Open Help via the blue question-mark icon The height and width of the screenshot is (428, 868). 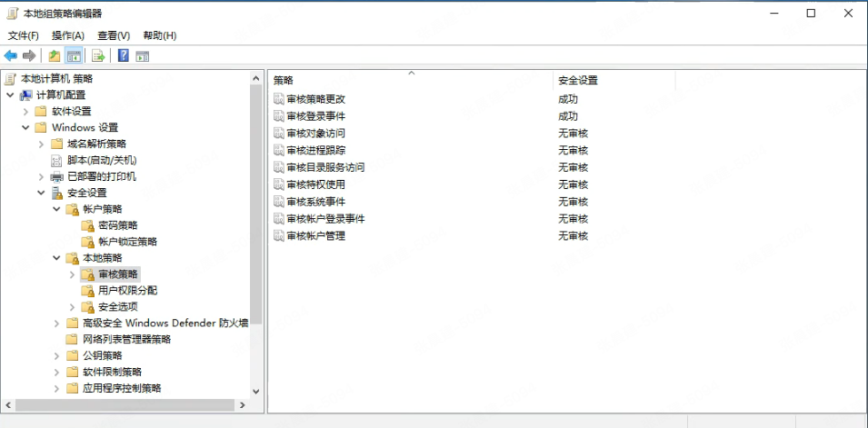(124, 55)
